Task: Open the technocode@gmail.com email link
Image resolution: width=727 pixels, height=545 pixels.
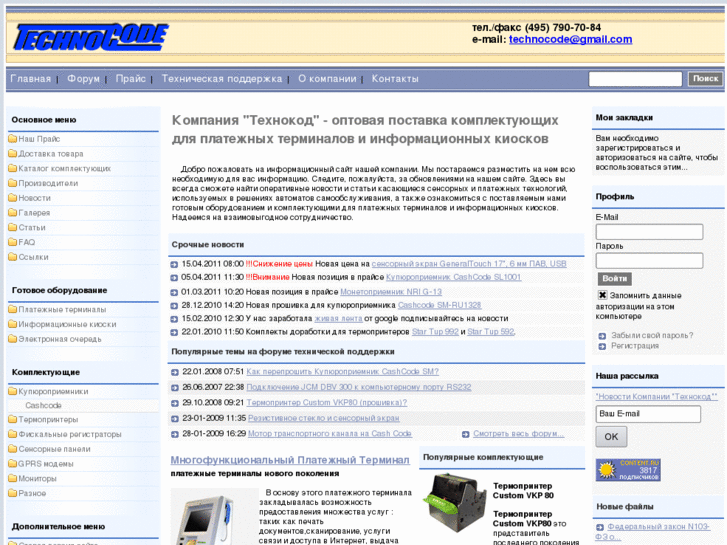Action: click(x=570, y=39)
